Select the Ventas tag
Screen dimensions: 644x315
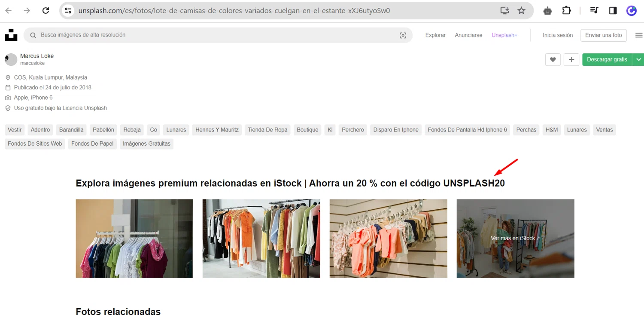605,130
